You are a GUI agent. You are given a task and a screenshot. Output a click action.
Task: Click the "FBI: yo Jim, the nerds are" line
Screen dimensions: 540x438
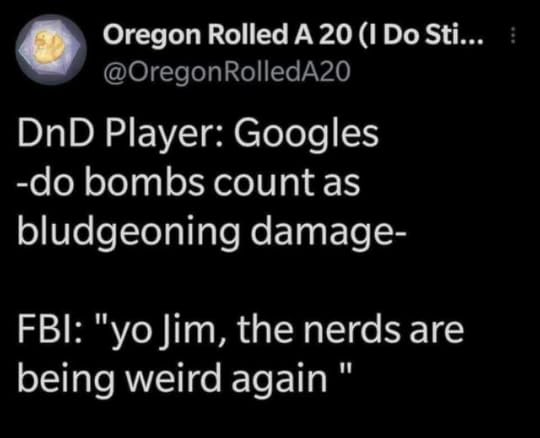[241, 330]
